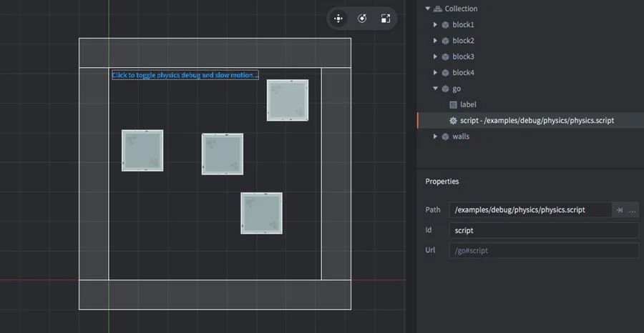Click the Collection root icon in outline
This screenshot has width=644, height=333.
click(438, 9)
